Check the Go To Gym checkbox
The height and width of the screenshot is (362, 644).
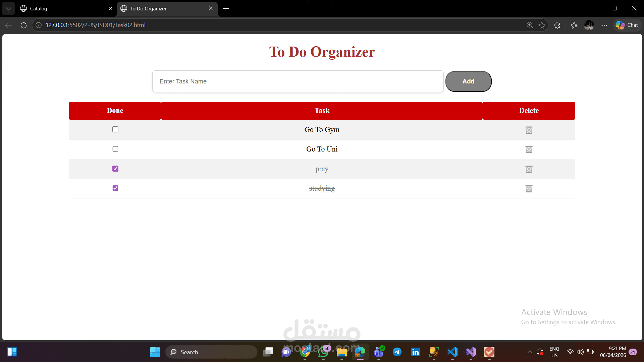tap(115, 129)
